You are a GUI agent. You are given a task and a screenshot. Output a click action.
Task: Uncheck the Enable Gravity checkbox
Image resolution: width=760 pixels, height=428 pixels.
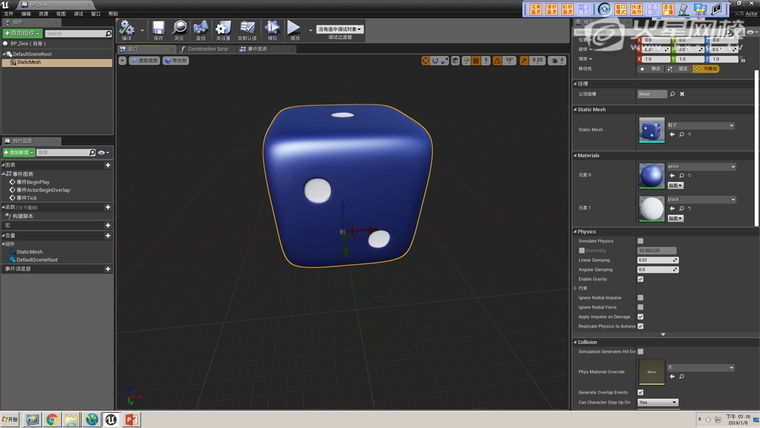[x=641, y=279]
